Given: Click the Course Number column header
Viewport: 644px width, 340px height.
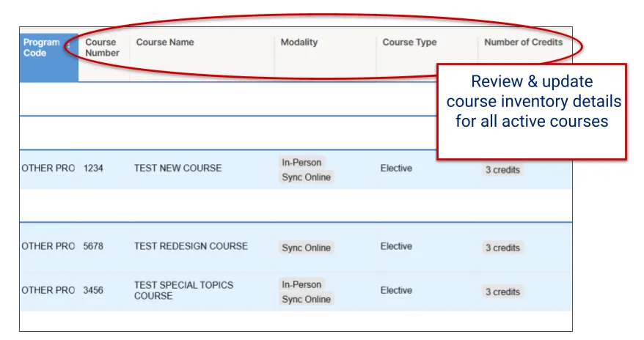Looking at the screenshot, I should tap(102, 48).
